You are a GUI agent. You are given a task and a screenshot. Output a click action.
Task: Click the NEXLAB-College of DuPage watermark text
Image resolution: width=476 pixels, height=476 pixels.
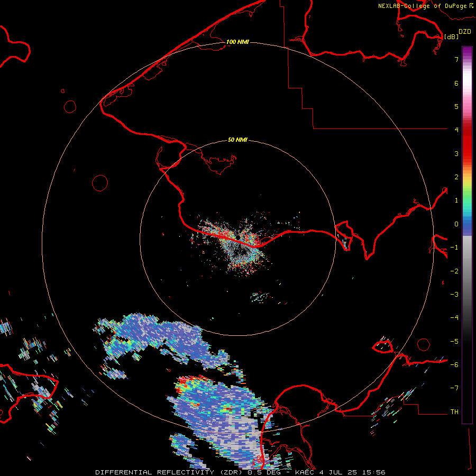point(426,6)
